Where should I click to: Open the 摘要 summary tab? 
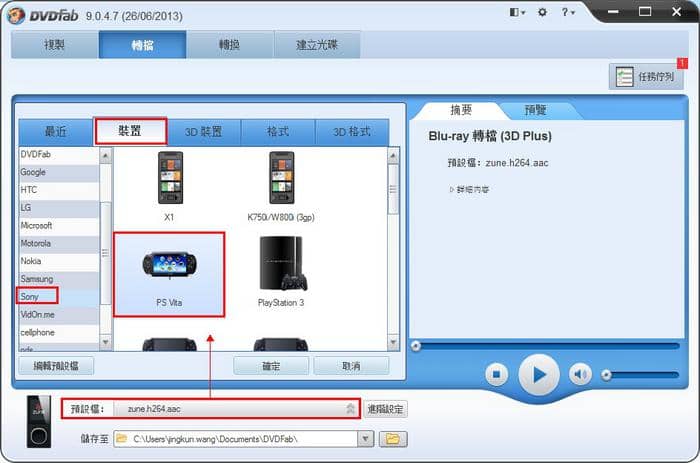[x=461, y=110]
